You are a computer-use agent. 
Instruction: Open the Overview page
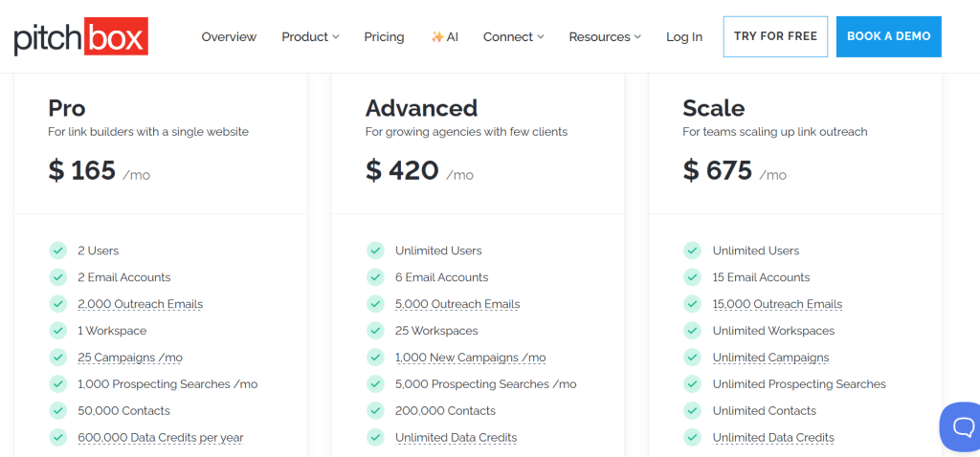tap(229, 37)
